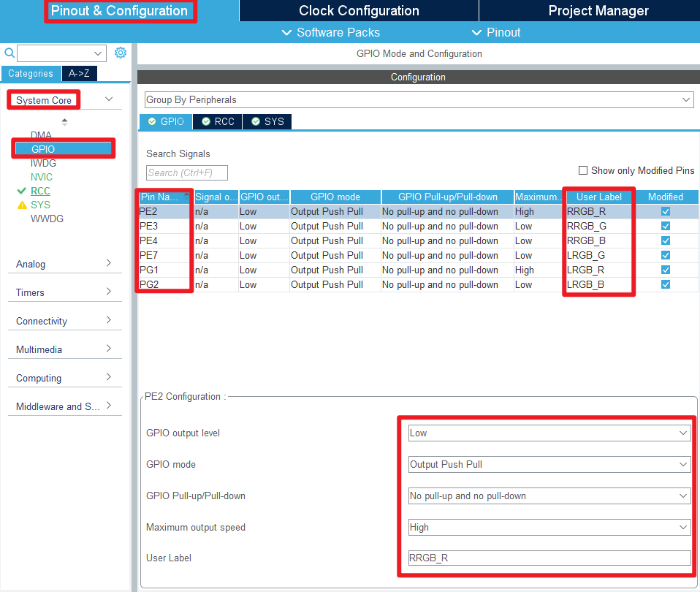Select SYS in System Core list
The width and height of the screenshot is (700, 592).
pos(40,205)
